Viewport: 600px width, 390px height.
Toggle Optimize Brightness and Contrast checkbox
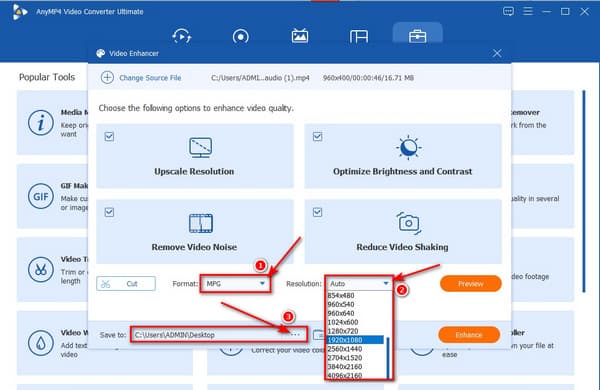tap(318, 136)
